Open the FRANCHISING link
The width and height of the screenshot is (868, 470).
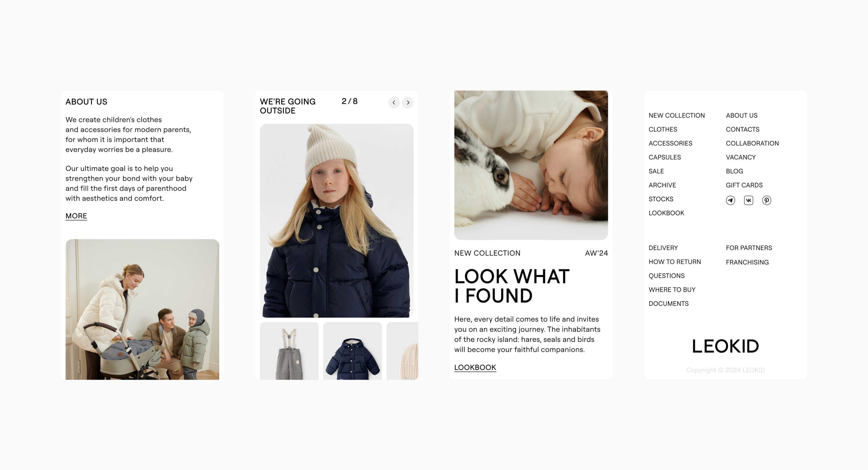(747, 262)
